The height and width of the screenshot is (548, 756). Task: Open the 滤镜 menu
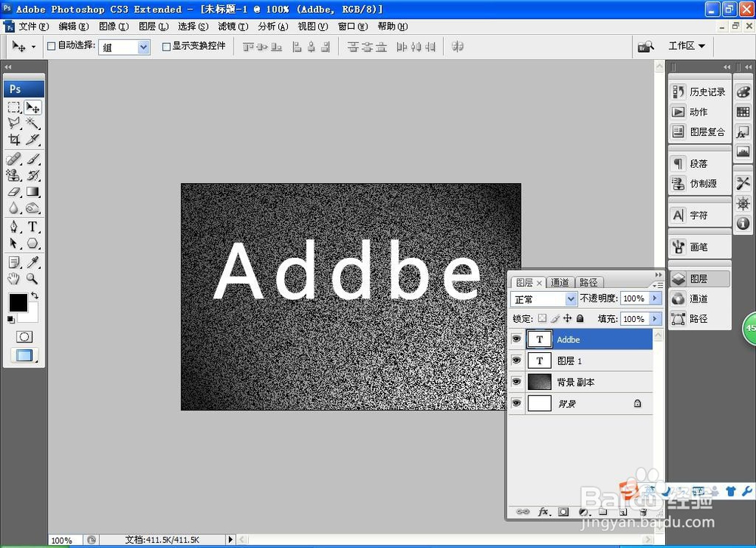[233, 26]
